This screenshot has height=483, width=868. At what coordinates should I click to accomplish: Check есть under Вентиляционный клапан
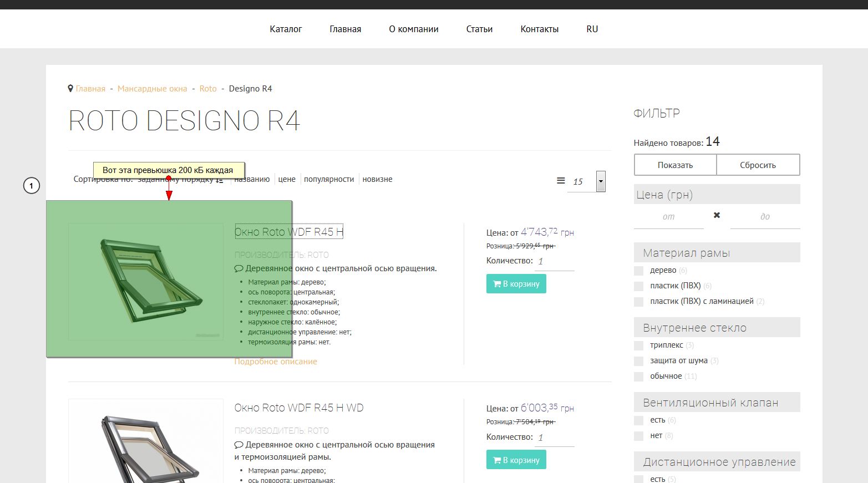[639, 420]
